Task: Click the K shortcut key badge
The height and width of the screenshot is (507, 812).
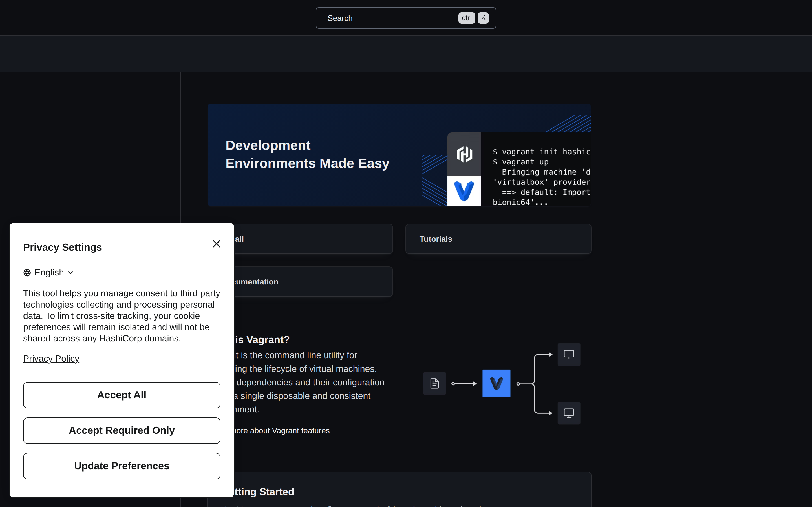Action: coord(483,18)
